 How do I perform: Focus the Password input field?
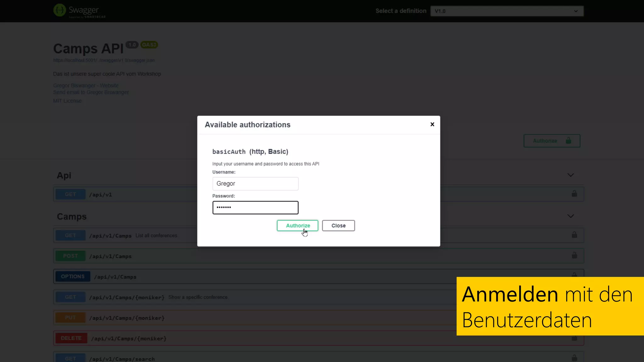(x=255, y=207)
